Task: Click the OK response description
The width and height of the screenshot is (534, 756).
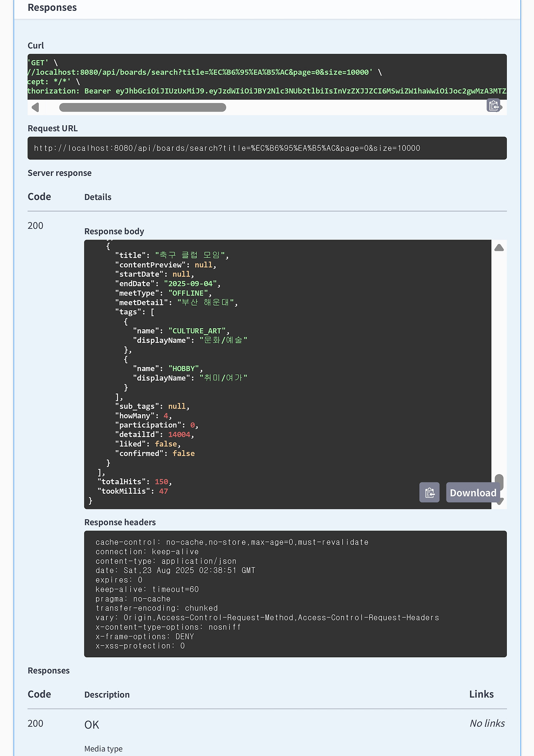Action: point(92,725)
